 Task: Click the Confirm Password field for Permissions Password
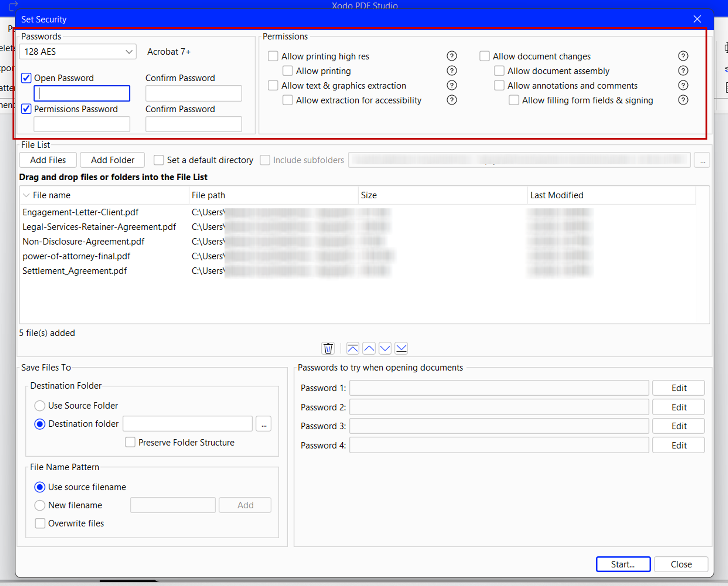click(193, 124)
